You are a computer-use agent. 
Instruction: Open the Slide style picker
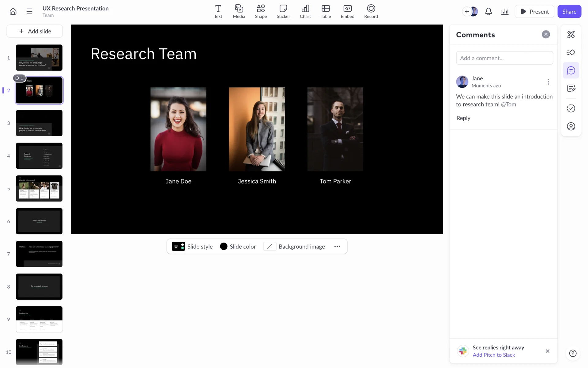tap(192, 246)
